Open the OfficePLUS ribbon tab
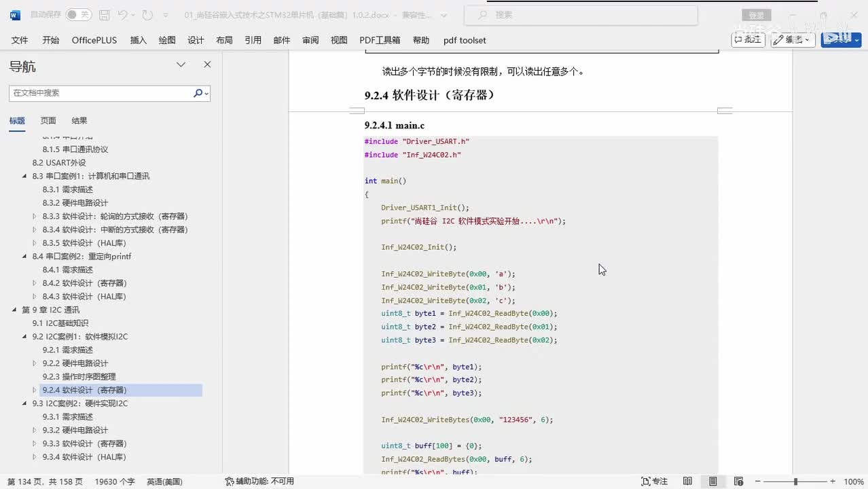The width and height of the screenshot is (868, 489). click(x=94, y=40)
